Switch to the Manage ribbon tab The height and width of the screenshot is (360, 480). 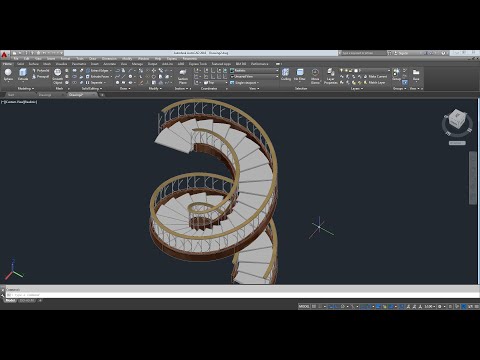pos(137,64)
